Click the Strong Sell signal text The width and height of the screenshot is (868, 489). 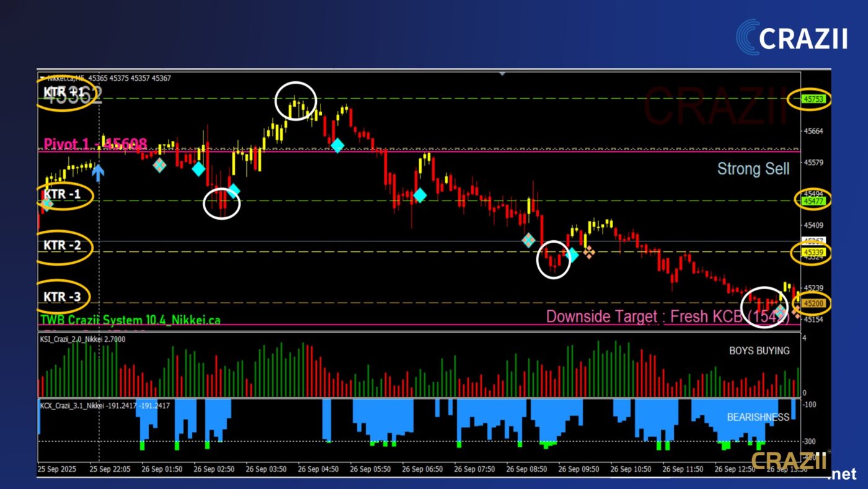pyautogui.click(x=753, y=169)
